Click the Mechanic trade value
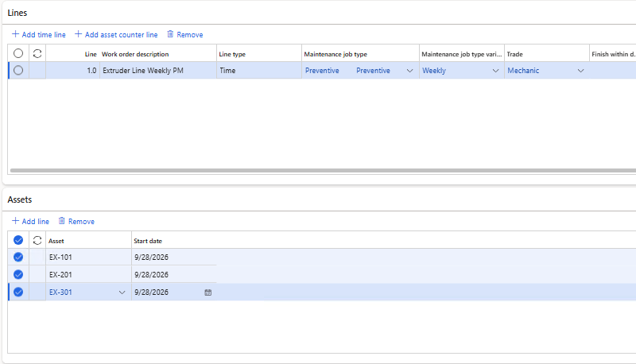 click(523, 71)
